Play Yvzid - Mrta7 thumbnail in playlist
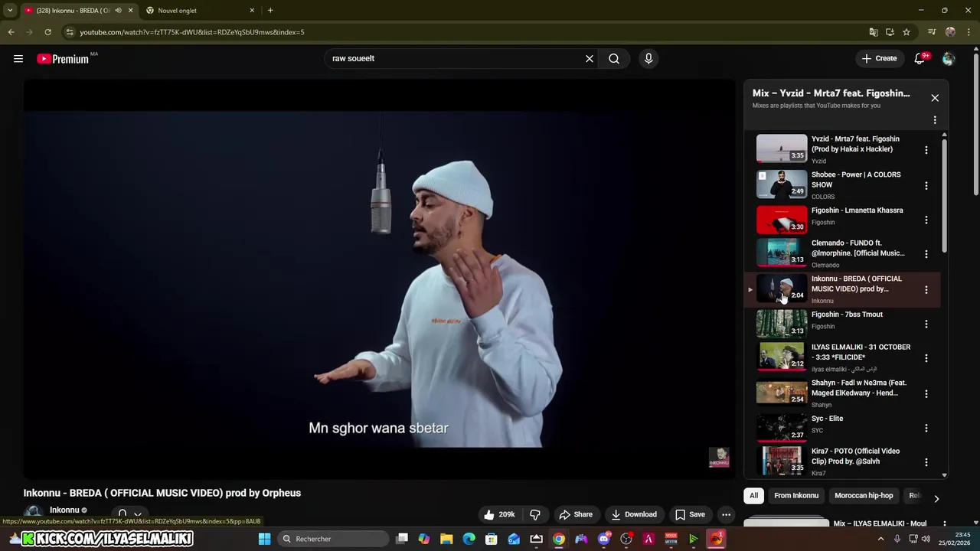Image resolution: width=980 pixels, height=551 pixels. pos(782,148)
